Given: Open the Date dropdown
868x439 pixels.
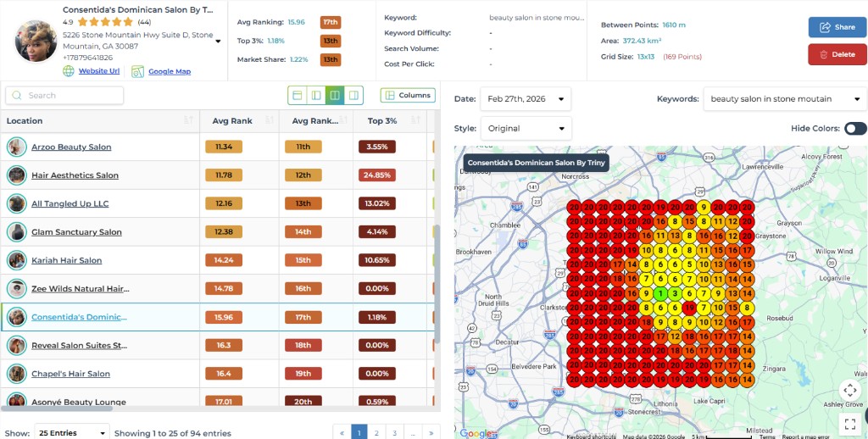Looking at the screenshot, I should click(526, 99).
